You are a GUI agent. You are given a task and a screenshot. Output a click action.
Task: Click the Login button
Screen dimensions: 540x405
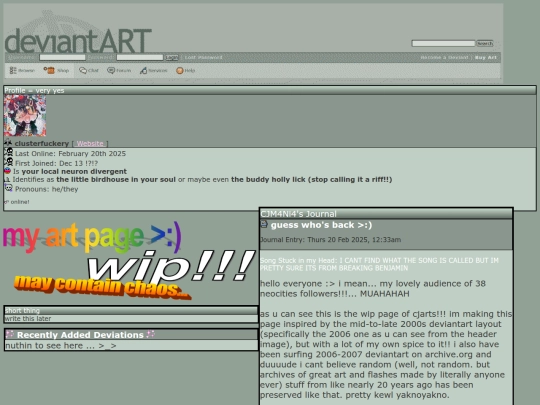[x=172, y=57]
